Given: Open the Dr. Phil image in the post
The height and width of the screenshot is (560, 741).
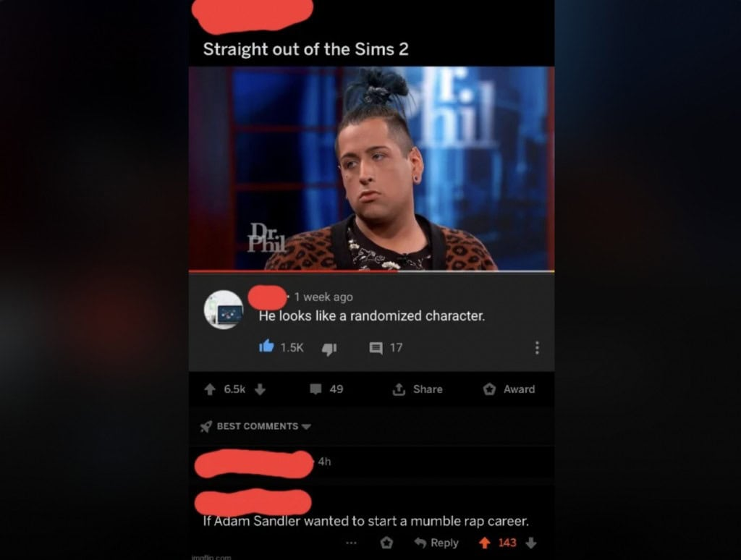Looking at the screenshot, I should (x=371, y=169).
